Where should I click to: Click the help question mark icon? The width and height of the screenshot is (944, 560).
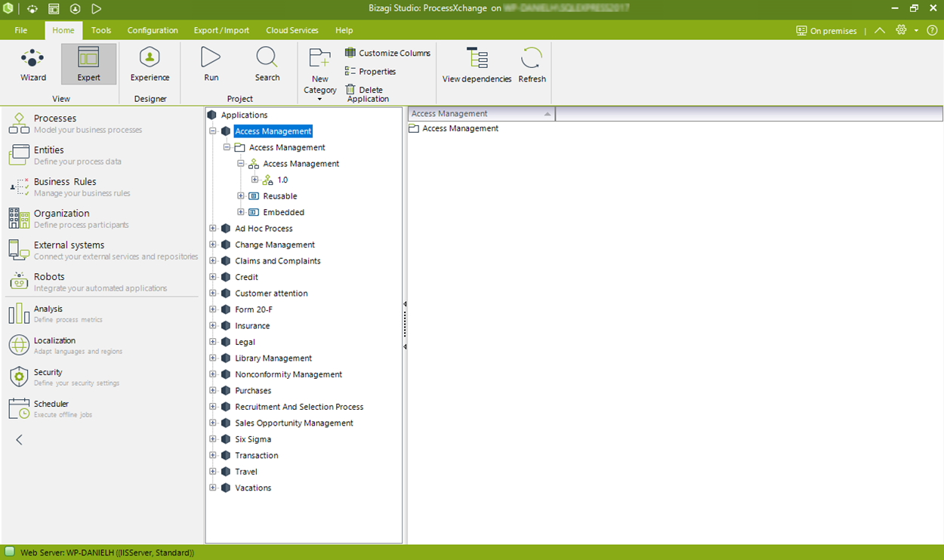(x=932, y=30)
